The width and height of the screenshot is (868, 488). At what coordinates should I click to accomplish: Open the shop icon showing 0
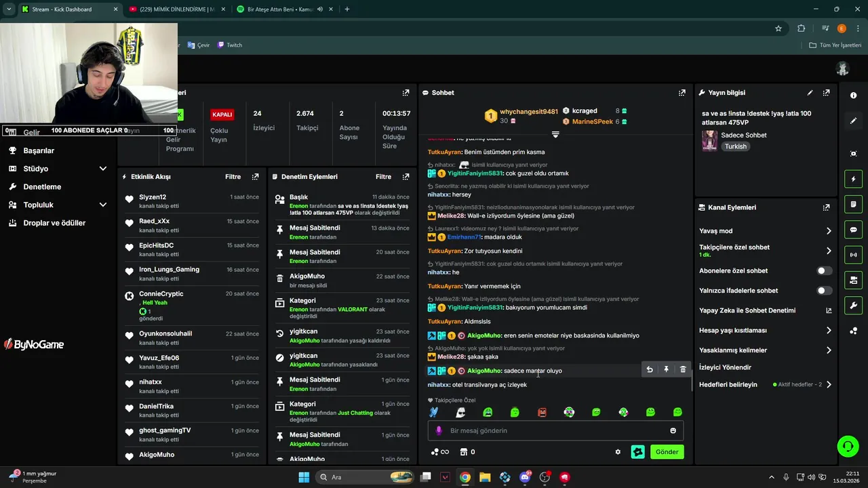[x=467, y=452]
